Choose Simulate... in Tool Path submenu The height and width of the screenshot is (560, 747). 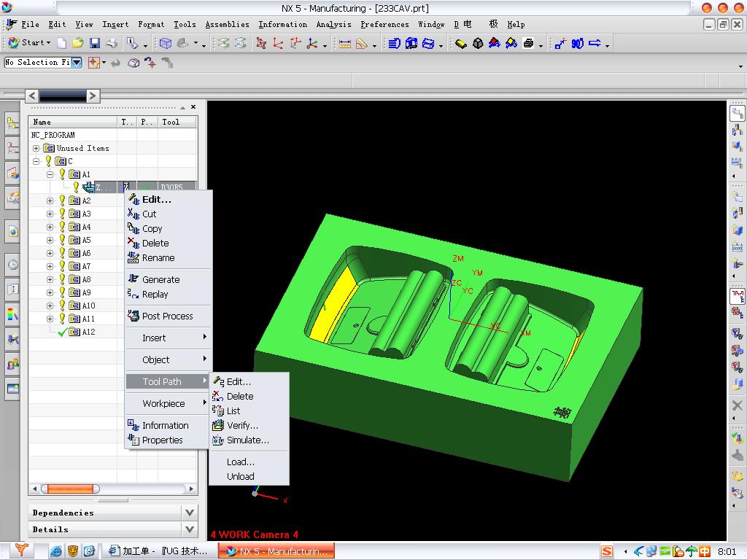[248, 440]
